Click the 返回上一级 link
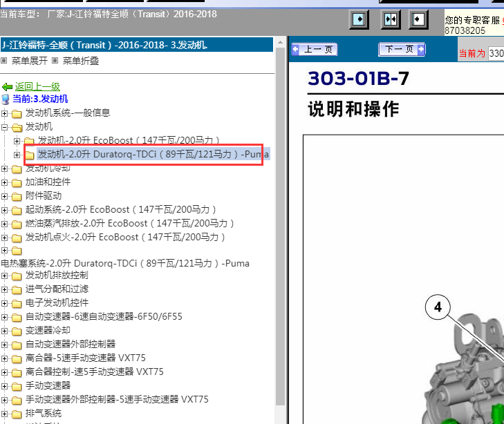Screen dimensions: 504x424 coord(37,86)
